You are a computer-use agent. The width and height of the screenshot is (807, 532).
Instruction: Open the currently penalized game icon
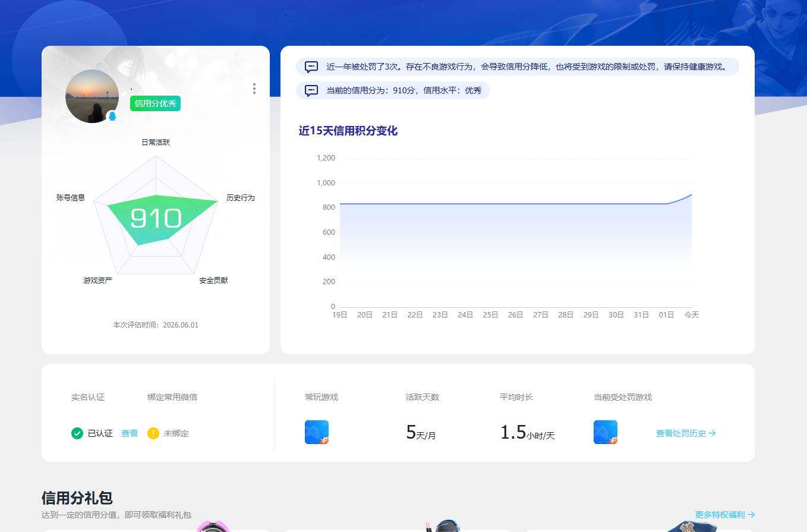[x=606, y=432]
